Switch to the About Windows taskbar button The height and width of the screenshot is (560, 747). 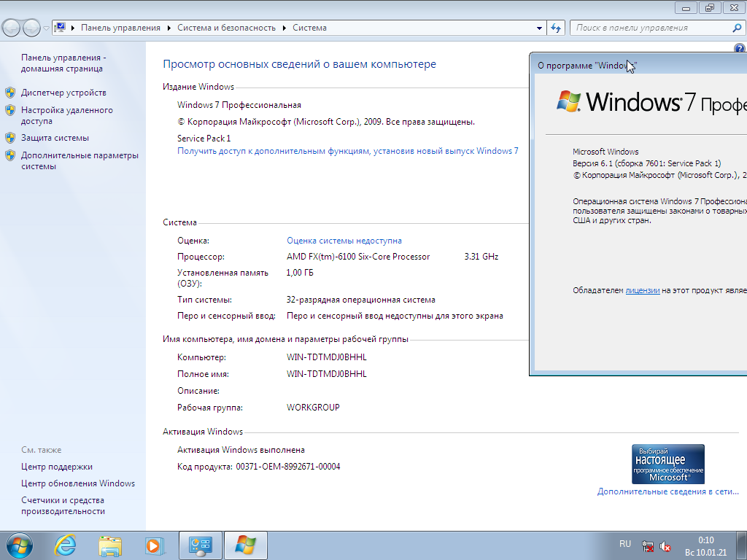point(245,545)
